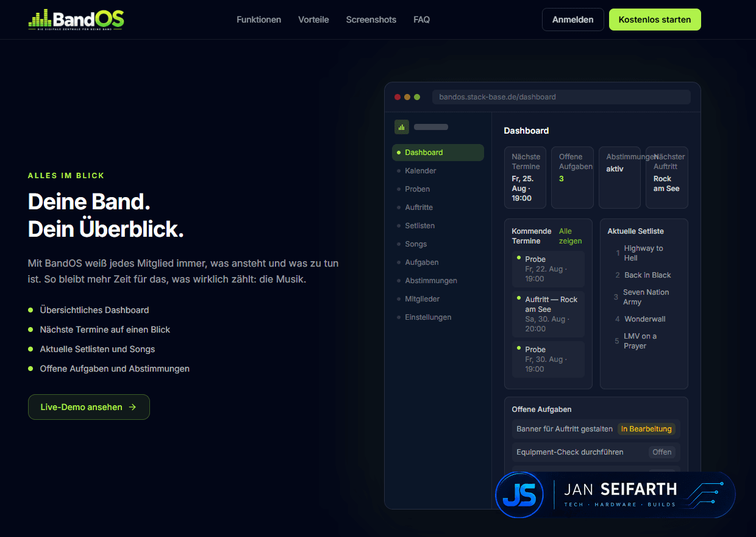Click setlist song Seven Nation Army

(x=646, y=297)
